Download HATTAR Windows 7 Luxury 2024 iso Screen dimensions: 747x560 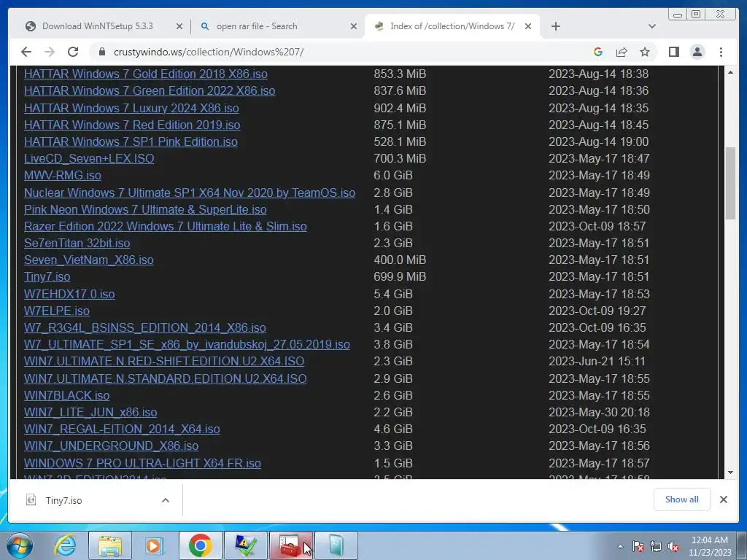click(131, 108)
